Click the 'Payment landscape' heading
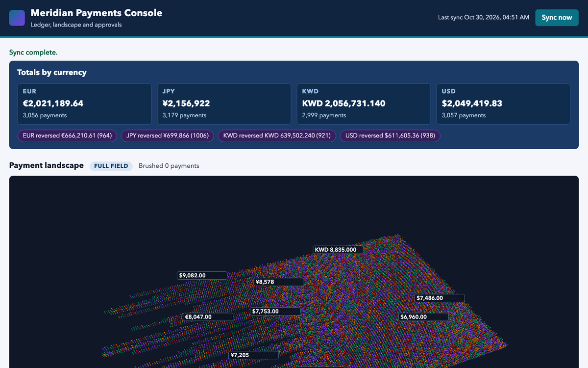 [47, 165]
